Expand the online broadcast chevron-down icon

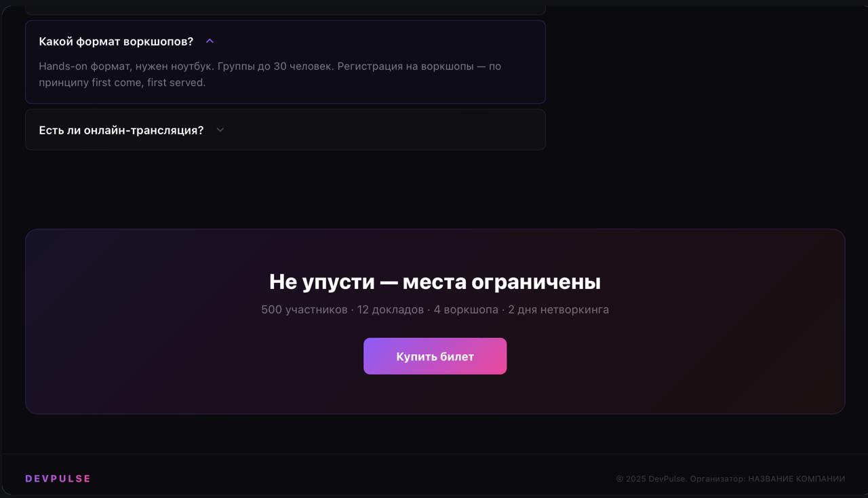pos(220,130)
